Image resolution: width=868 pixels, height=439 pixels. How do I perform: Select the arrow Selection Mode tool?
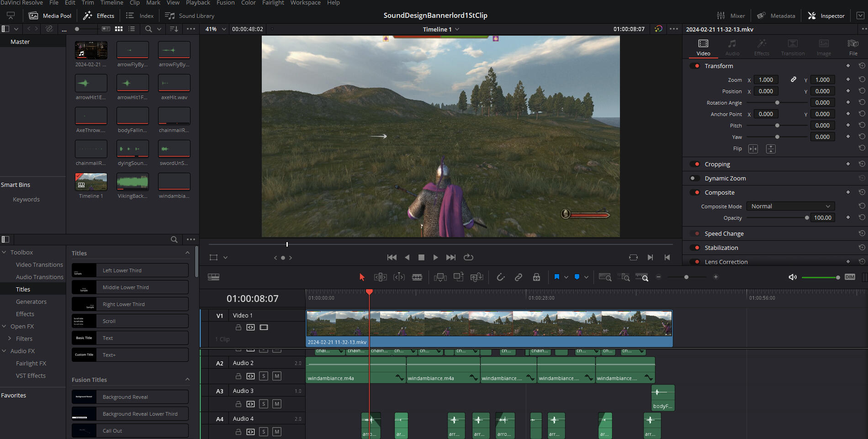pyautogui.click(x=362, y=277)
